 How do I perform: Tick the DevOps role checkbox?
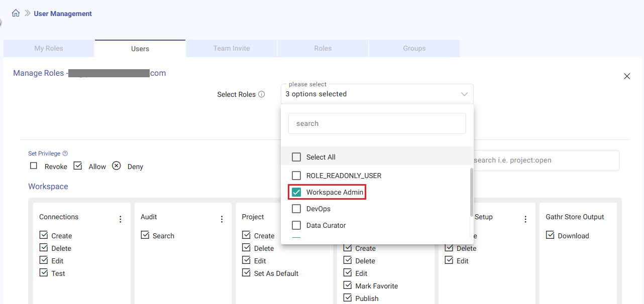[296, 209]
